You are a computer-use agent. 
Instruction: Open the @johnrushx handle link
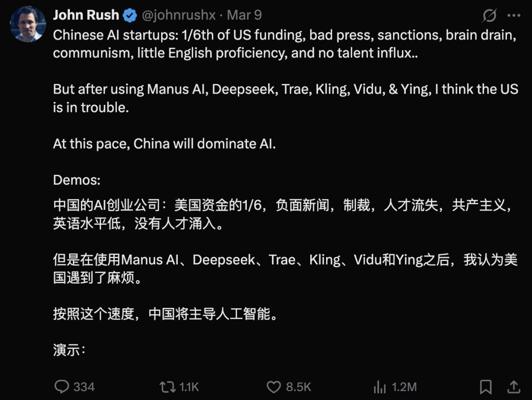point(179,15)
